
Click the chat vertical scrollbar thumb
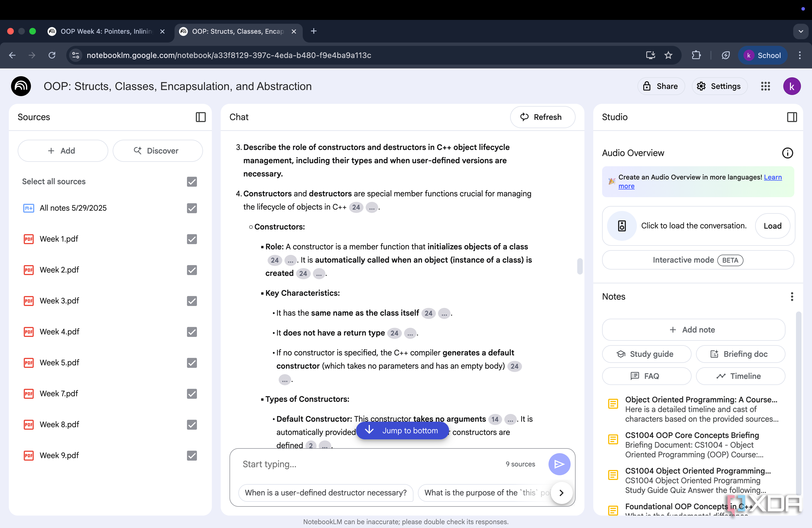point(580,266)
